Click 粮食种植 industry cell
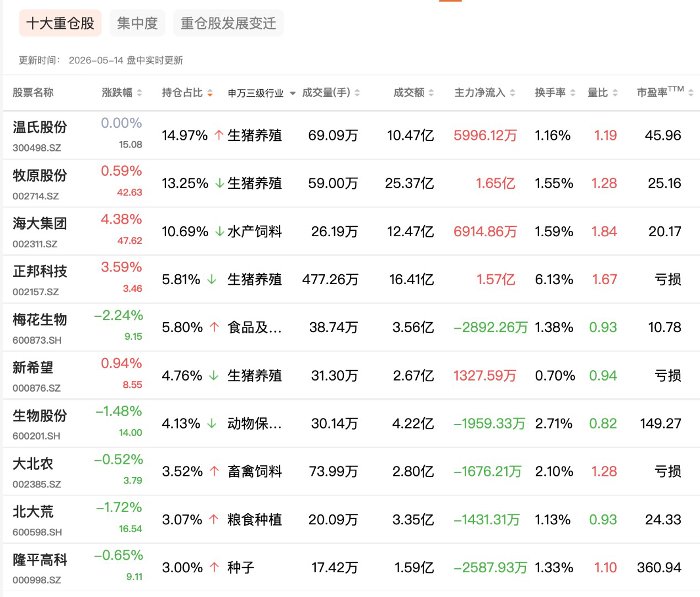The height and width of the screenshot is (597, 700). click(x=255, y=520)
